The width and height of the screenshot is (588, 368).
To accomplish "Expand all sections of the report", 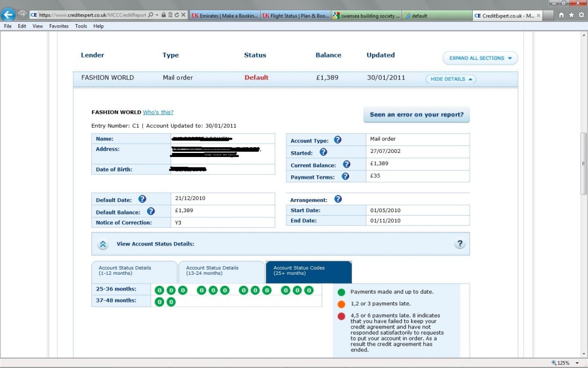I will [x=480, y=58].
